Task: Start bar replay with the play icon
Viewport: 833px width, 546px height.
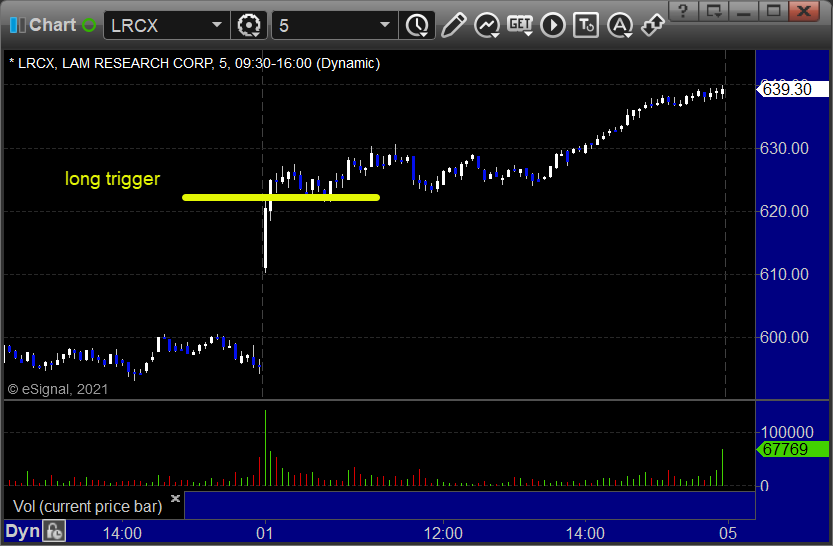Action: tap(553, 25)
